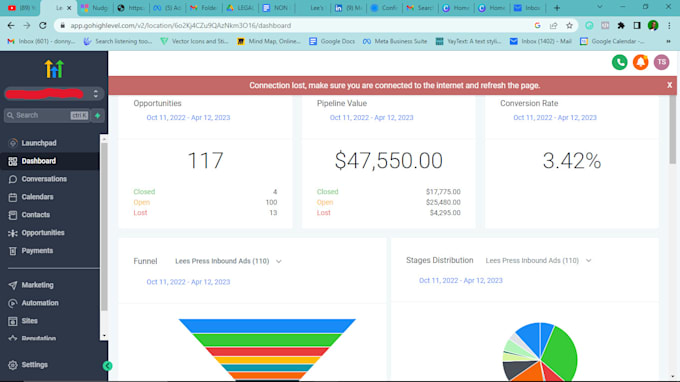This screenshot has width=680, height=382.
Task: Click the green funnel segment
Action: [267, 340]
